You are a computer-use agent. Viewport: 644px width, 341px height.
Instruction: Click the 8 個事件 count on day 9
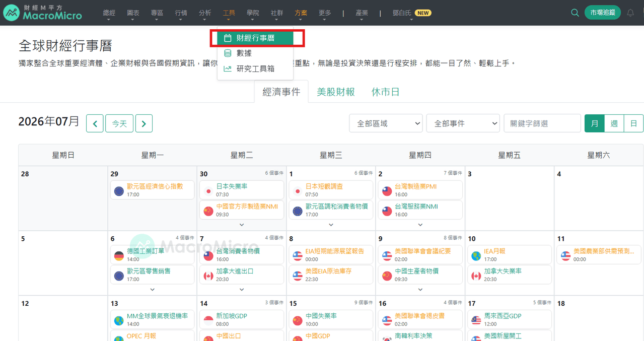coord(453,238)
